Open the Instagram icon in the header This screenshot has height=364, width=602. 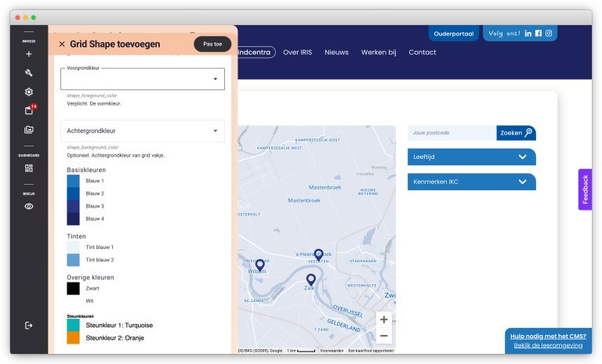549,33
